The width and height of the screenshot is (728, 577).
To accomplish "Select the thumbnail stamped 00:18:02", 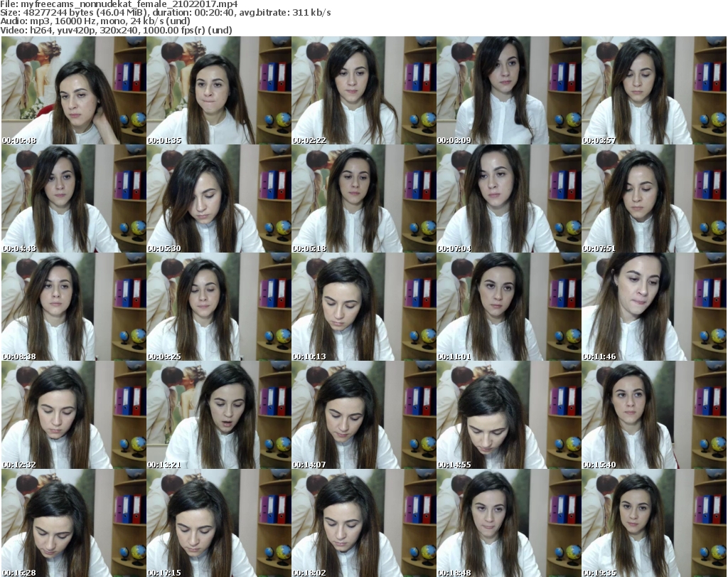I will 364,523.
